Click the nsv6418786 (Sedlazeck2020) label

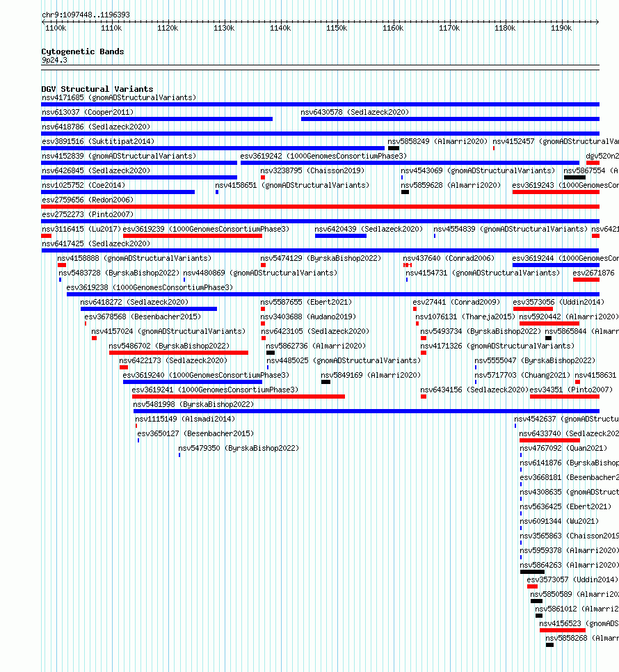tap(96, 127)
